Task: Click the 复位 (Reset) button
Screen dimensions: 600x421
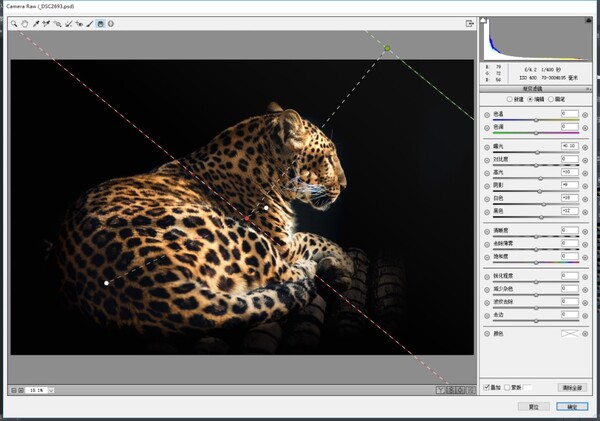Action: coord(534,407)
